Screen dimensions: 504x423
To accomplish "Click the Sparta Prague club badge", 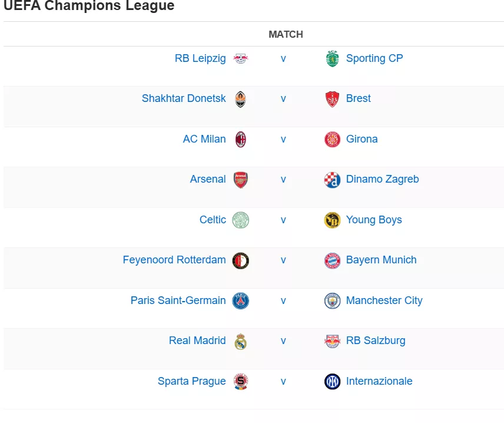I will (240, 382).
